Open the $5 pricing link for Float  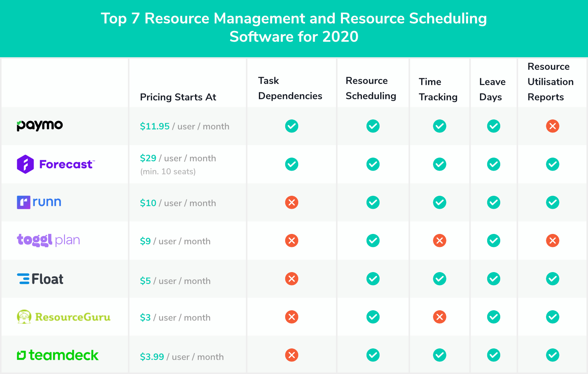146,280
